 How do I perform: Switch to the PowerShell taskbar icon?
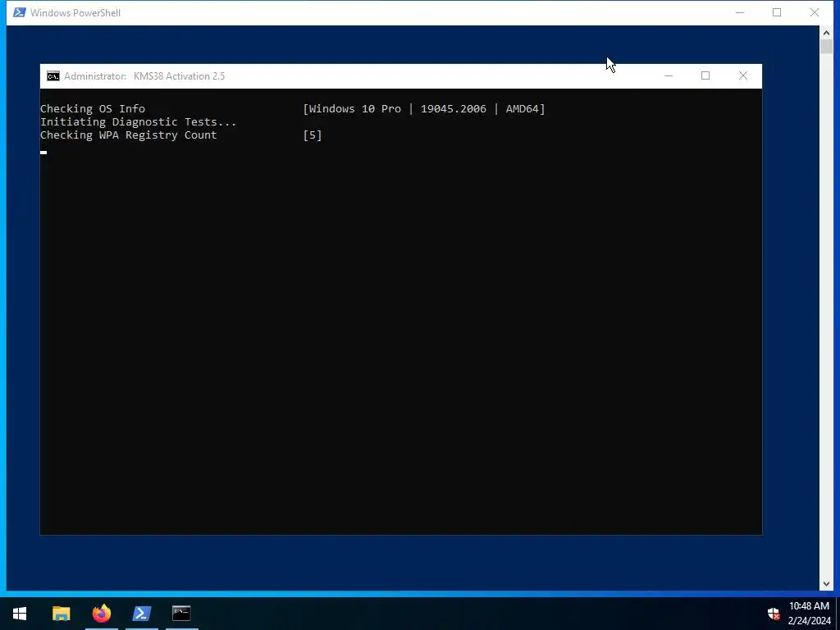tap(141, 613)
